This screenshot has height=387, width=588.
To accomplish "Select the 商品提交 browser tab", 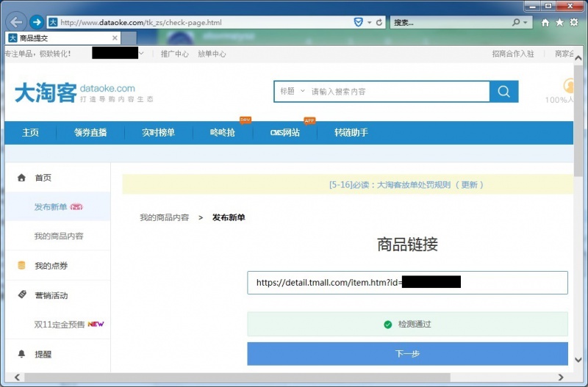I will pos(62,38).
